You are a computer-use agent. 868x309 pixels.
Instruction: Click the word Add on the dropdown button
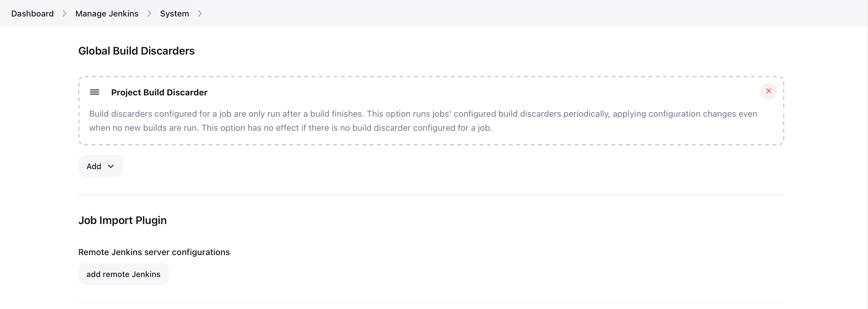tap(94, 166)
